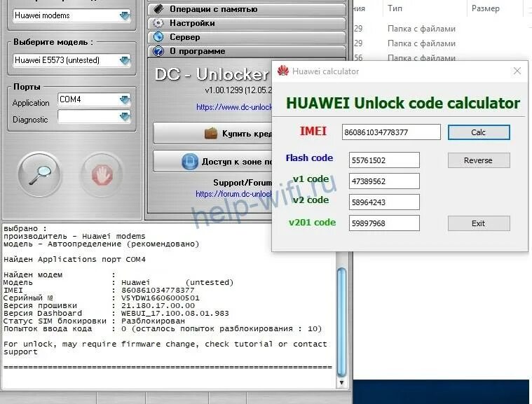The width and height of the screenshot is (532, 404).
Task: Click the Доступ к зоне button
Action: click(213, 162)
